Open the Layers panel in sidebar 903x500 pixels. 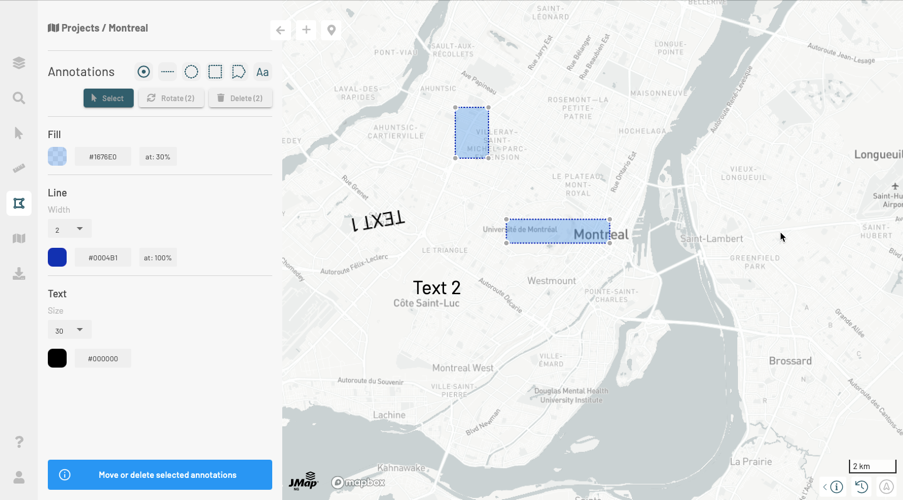(x=19, y=63)
